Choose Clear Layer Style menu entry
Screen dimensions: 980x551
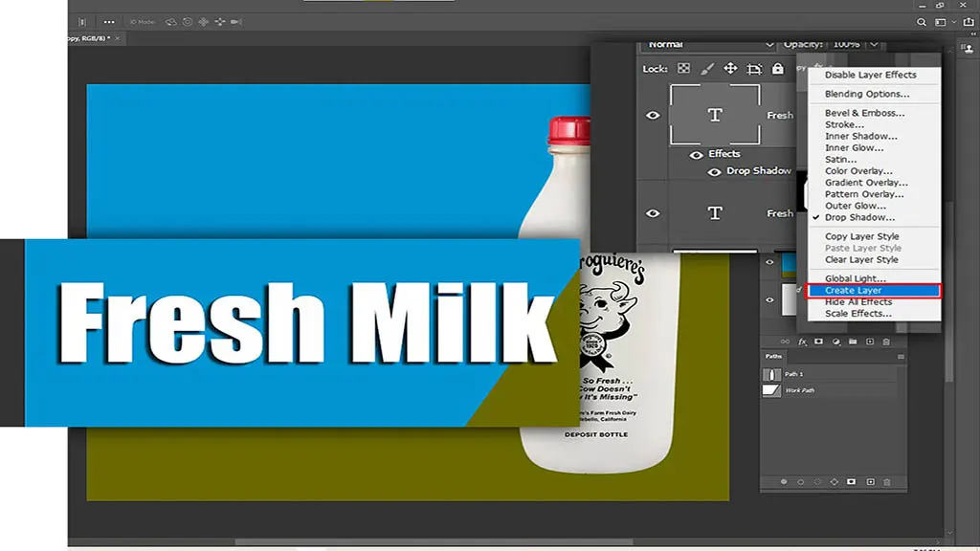(861, 260)
